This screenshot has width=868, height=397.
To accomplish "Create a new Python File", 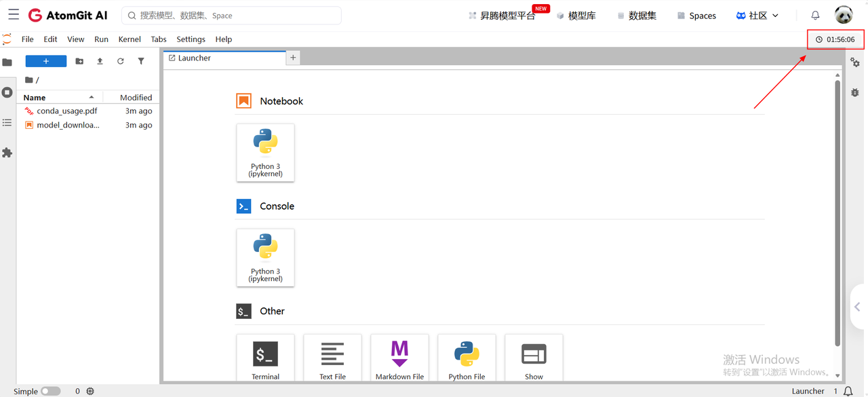I will pyautogui.click(x=467, y=358).
